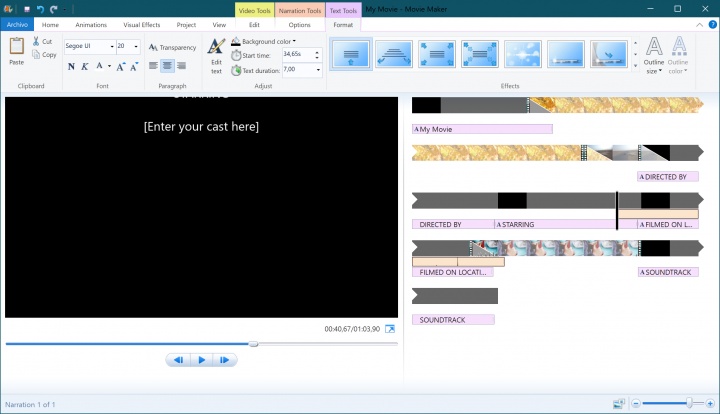
Task: Select the A SOUNDTRACK caption clip
Action: [x=668, y=272]
